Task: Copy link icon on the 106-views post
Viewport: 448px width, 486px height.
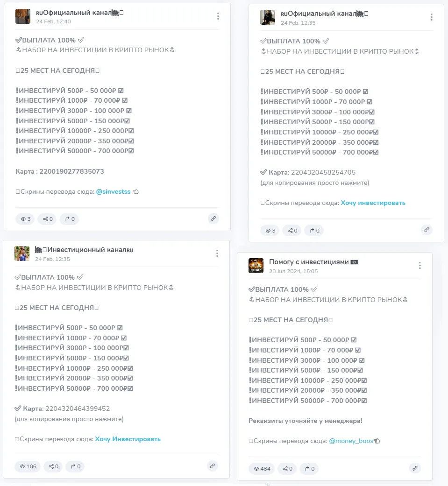Action: click(213, 466)
